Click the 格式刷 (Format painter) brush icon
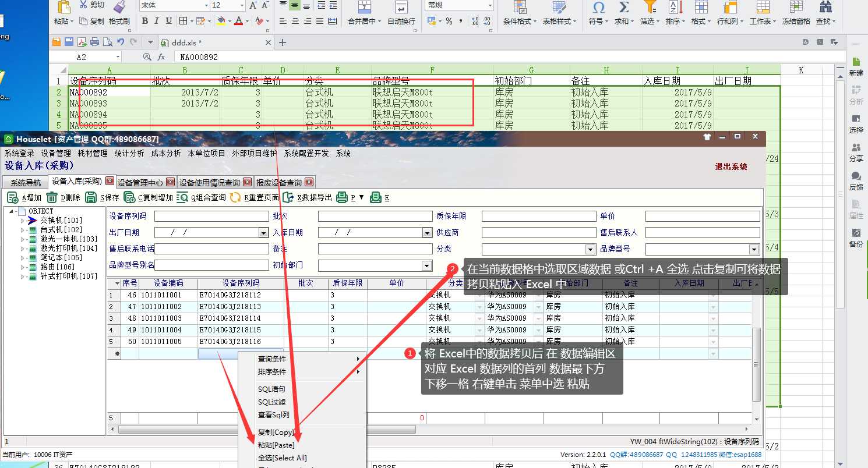 pyautogui.click(x=119, y=6)
